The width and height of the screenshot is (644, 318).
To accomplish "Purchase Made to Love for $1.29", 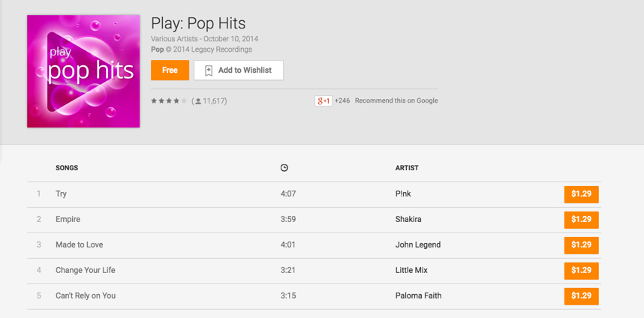I will pos(581,245).
